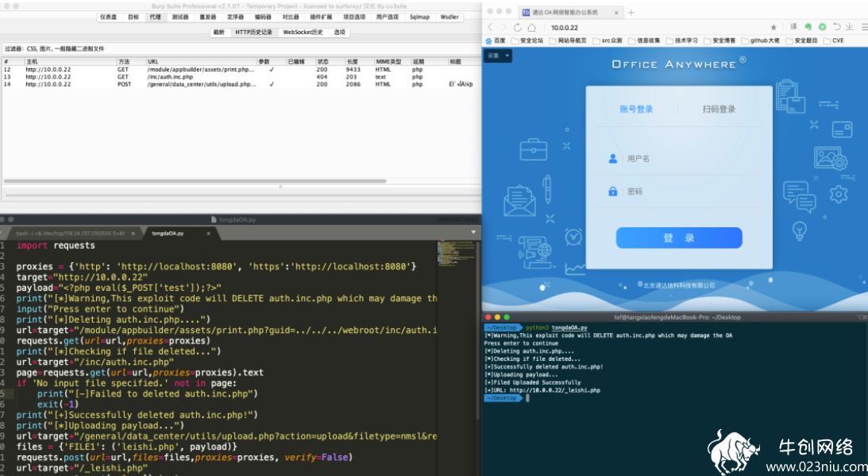Open Burp Wsdler tab
Screen dimensions: 868x476
(x=449, y=17)
